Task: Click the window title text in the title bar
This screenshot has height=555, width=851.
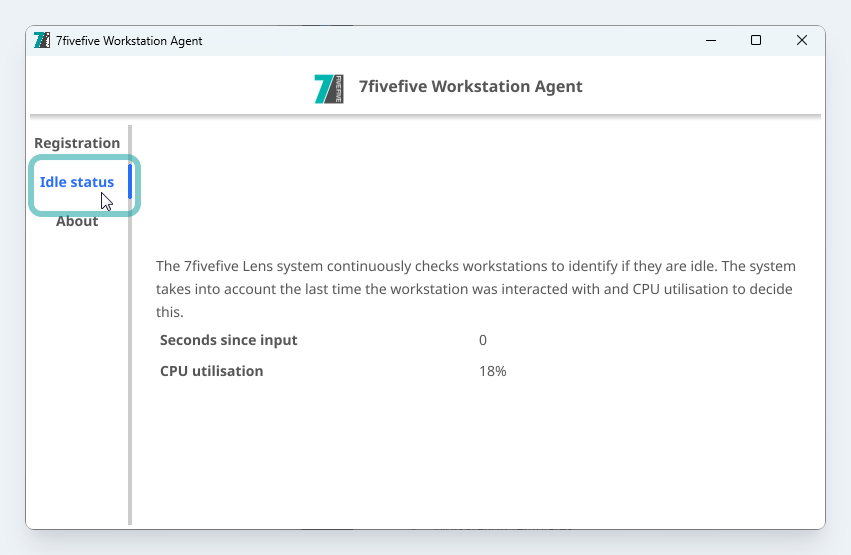Action: 129,41
